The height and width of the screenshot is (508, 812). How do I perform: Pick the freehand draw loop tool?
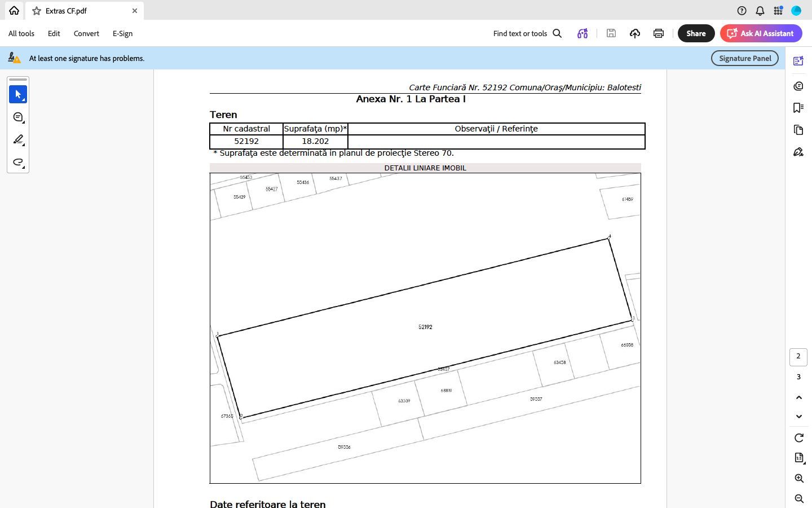pyautogui.click(x=17, y=163)
